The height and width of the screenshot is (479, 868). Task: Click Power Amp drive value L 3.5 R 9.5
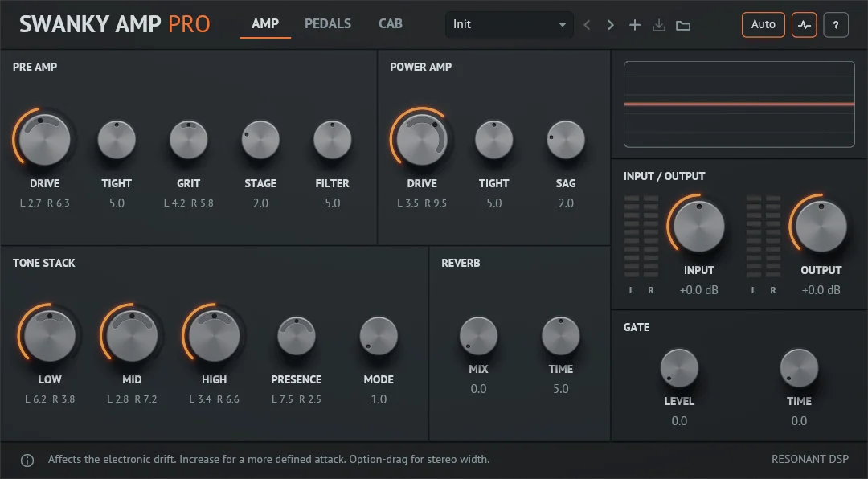422,203
